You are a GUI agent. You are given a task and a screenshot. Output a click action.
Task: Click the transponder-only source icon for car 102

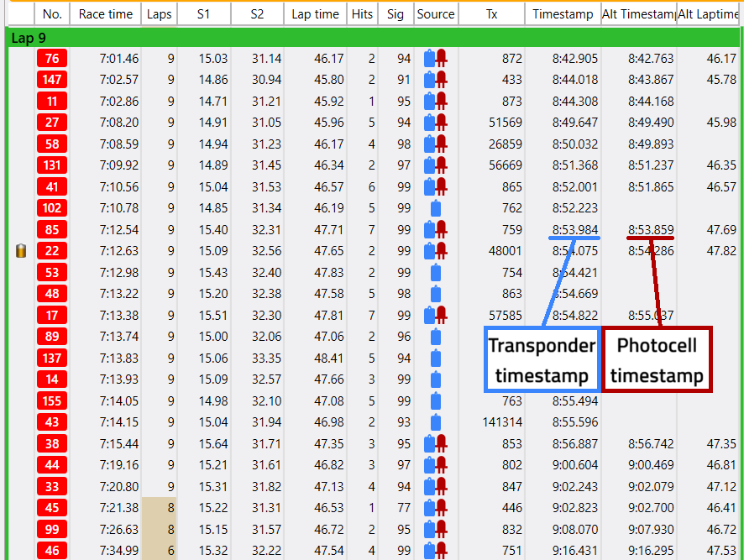tap(436, 208)
